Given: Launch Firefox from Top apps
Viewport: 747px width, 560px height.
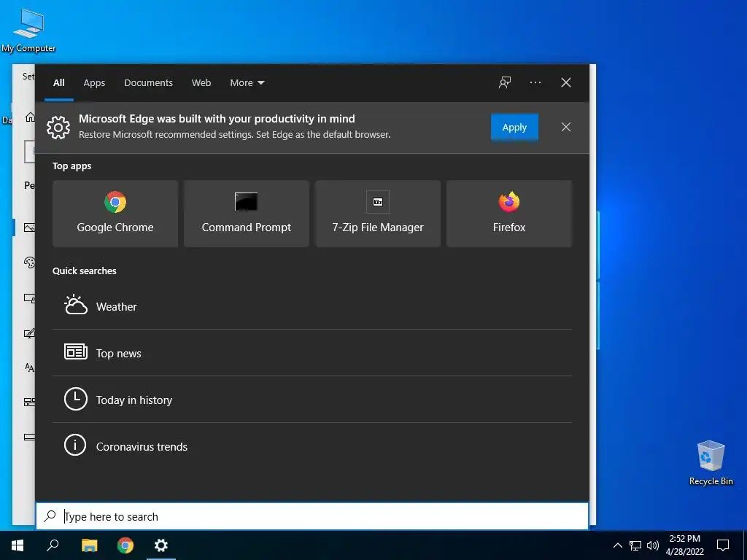Looking at the screenshot, I should (x=508, y=214).
